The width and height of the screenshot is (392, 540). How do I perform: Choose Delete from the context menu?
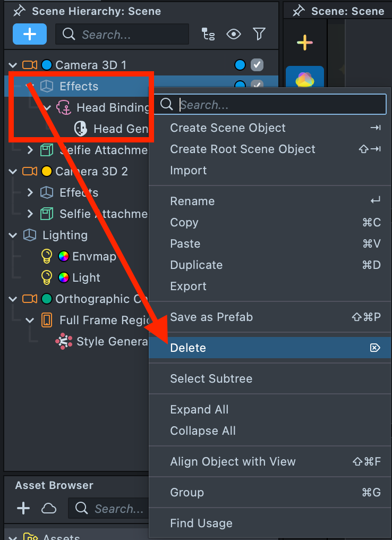pos(188,348)
